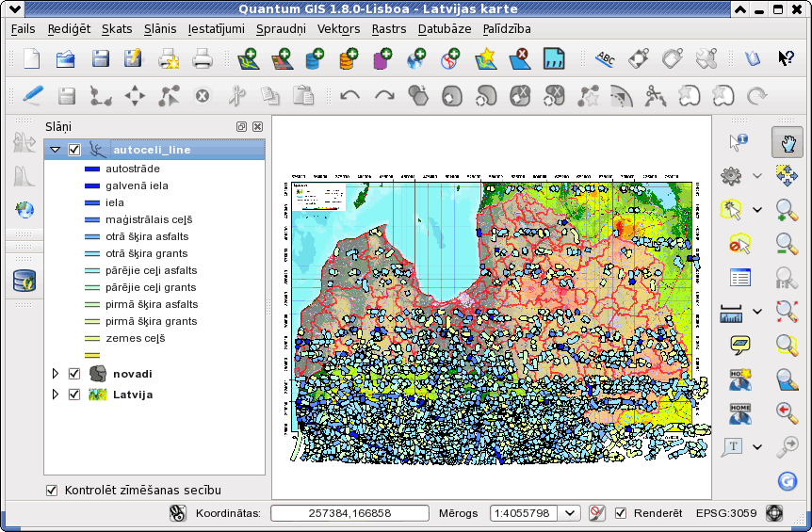Image resolution: width=812 pixels, height=532 pixels.
Task: Open the text annotation dropdown arrow
Action: (757, 446)
